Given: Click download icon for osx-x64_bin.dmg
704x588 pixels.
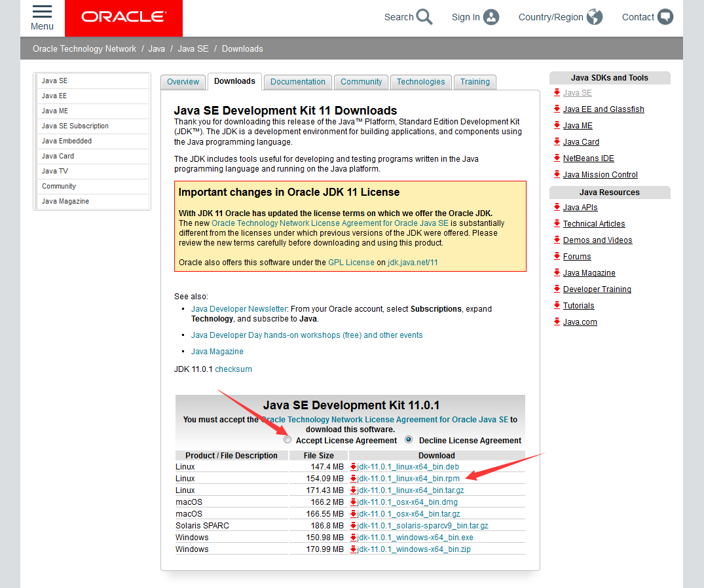Looking at the screenshot, I should [354, 502].
